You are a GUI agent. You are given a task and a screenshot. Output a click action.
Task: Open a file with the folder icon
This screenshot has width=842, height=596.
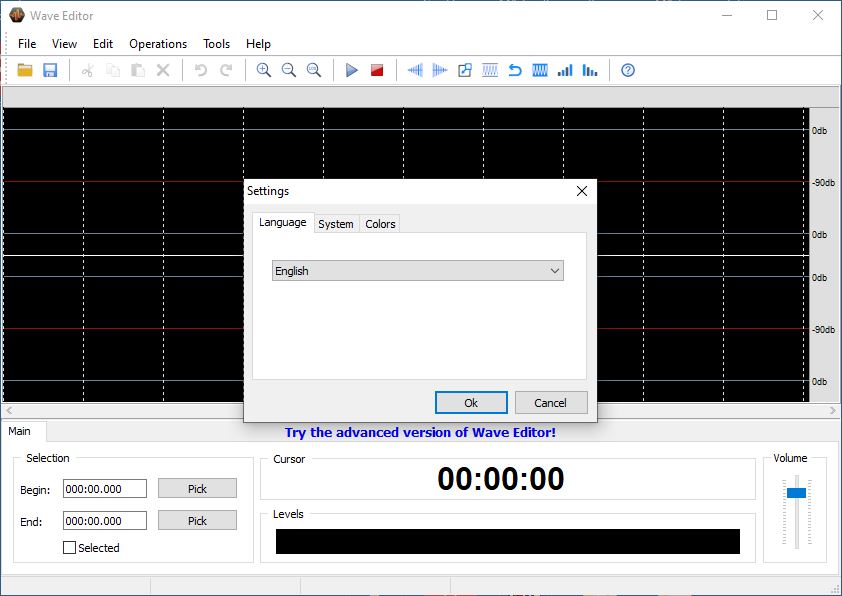click(x=25, y=70)
